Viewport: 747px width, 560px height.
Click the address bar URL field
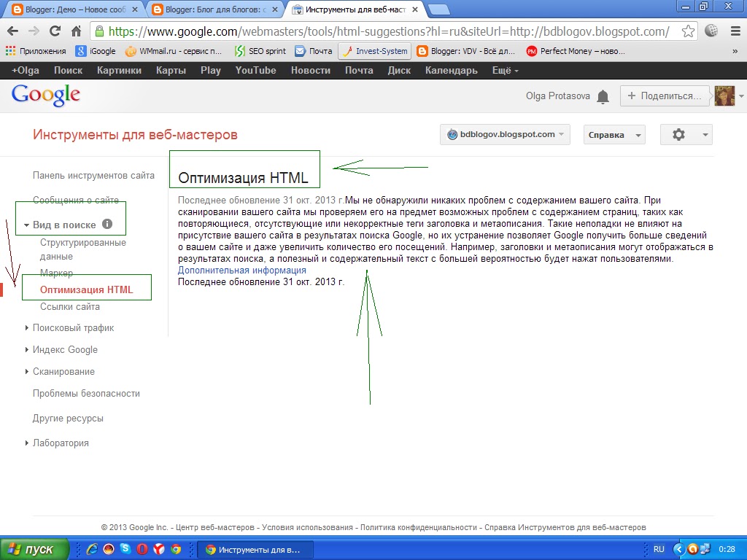coord(388,31)
